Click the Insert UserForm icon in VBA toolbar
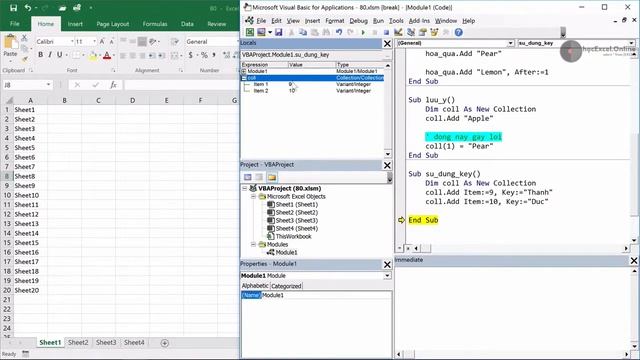640x360 pixels. (x=261, y=32)
